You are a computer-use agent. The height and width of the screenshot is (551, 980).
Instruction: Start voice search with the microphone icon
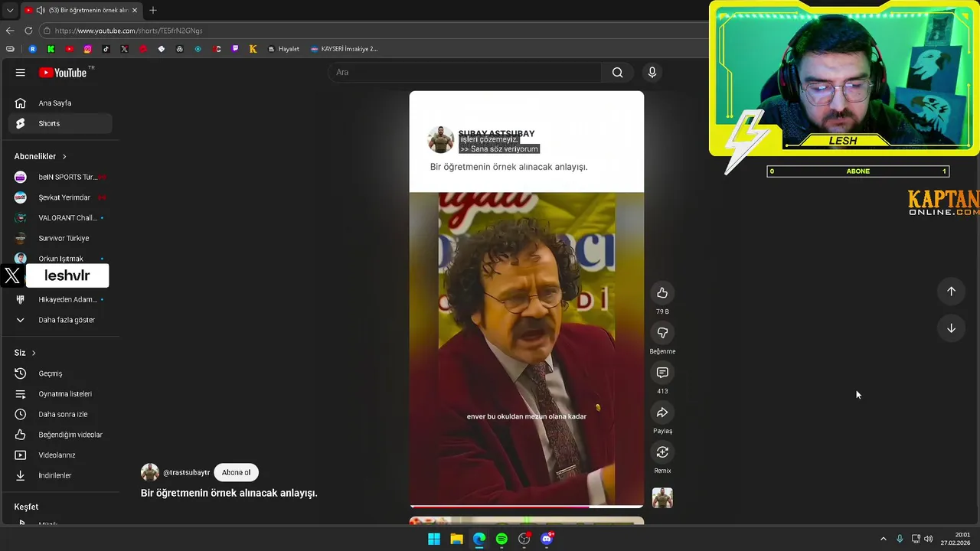(652, 73)
